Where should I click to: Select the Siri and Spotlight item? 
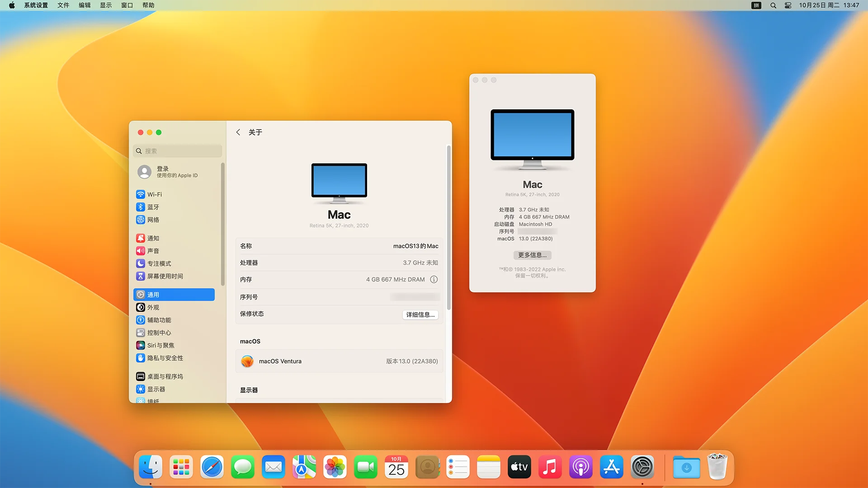coord(160,345)
